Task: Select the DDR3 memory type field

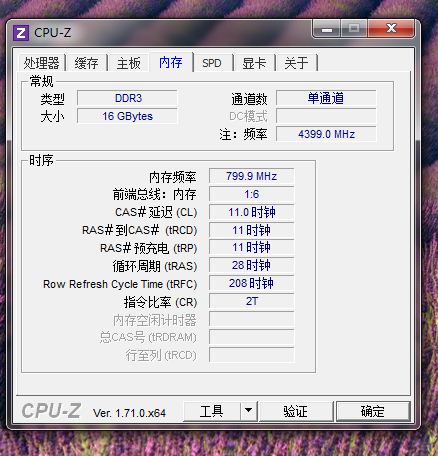Action: [x=127, y=98]
